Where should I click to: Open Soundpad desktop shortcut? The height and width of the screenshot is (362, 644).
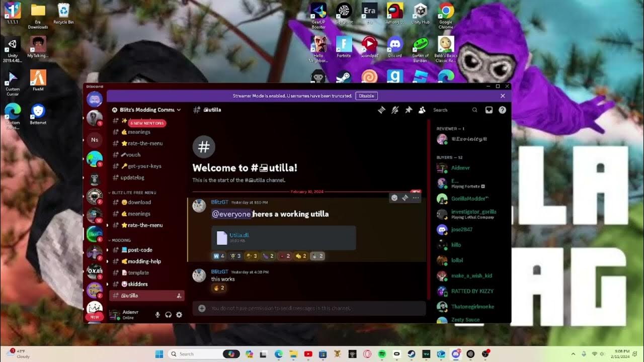pyautogui.click(x=369, y=47)
